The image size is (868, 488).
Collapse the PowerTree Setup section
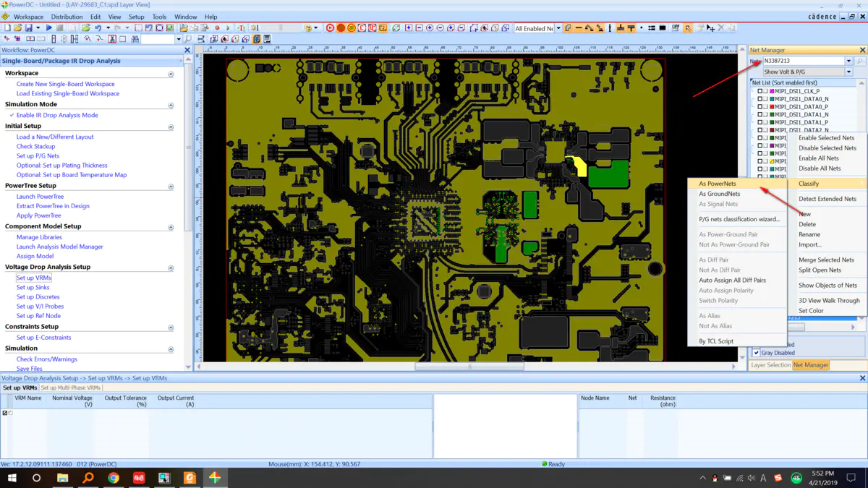pyautogui.click(x=171, y=187)
